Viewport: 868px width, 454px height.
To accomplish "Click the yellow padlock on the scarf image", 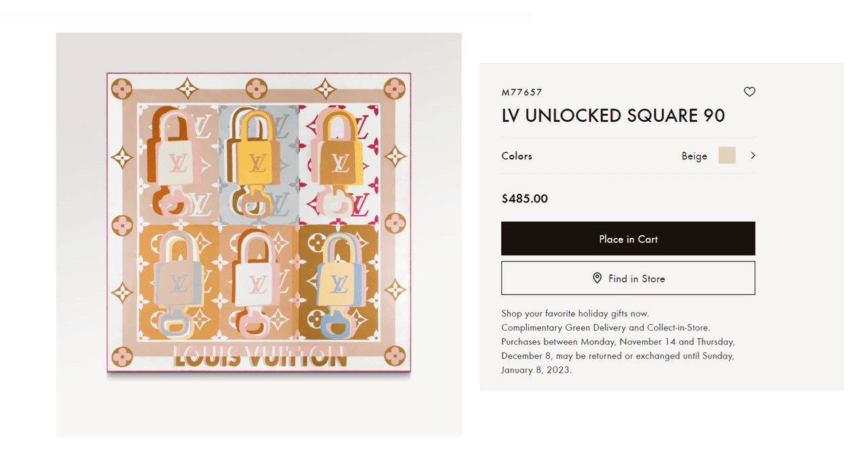I will tap(257, 159).
